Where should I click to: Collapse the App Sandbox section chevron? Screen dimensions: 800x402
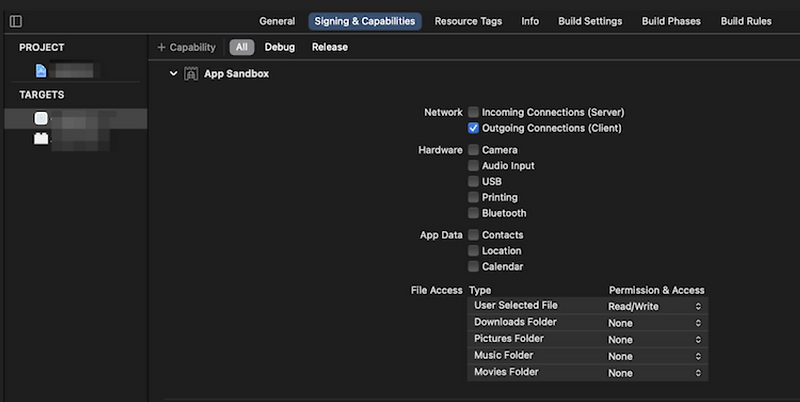173,74
